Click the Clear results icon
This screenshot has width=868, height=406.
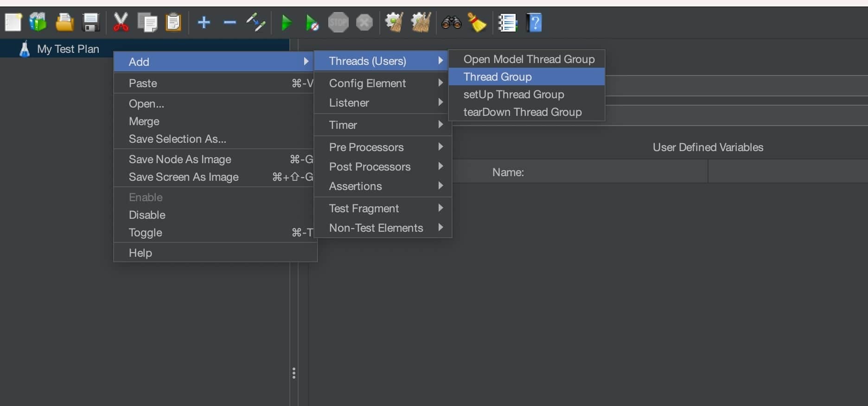click(394, 22)
